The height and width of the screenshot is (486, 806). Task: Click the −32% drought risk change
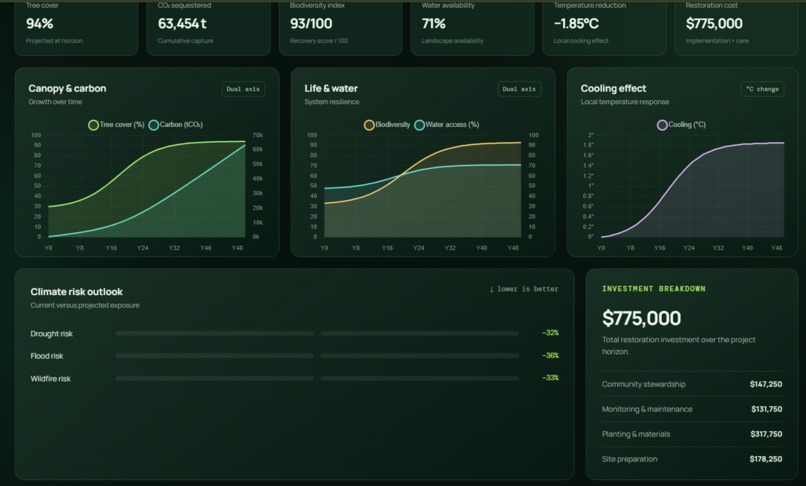[x=550, y=333]
